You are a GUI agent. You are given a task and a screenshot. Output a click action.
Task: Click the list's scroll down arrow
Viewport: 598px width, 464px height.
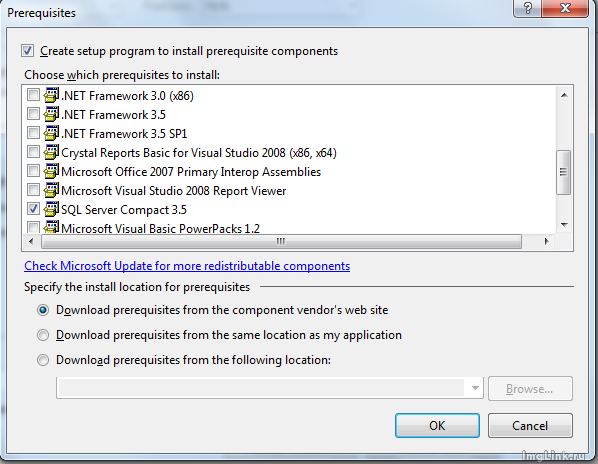point(564,225)
